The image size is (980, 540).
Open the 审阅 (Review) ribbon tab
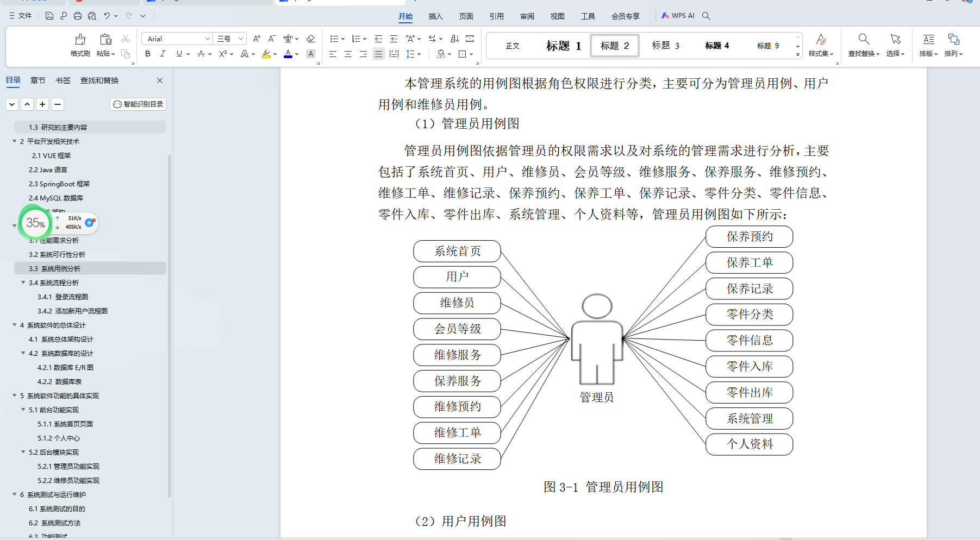pos(527,16)
